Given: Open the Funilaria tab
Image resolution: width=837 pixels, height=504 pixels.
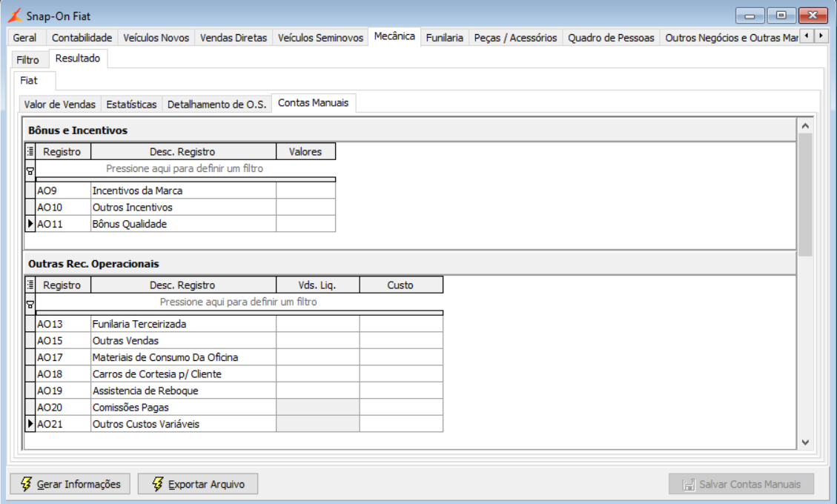Looking at the screenshot, I should coord(444,37).
